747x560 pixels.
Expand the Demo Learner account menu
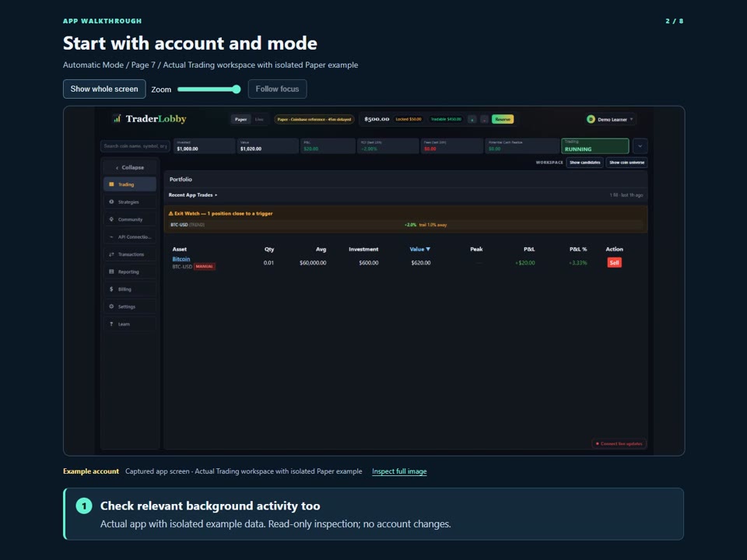click(x=610, y=120)
